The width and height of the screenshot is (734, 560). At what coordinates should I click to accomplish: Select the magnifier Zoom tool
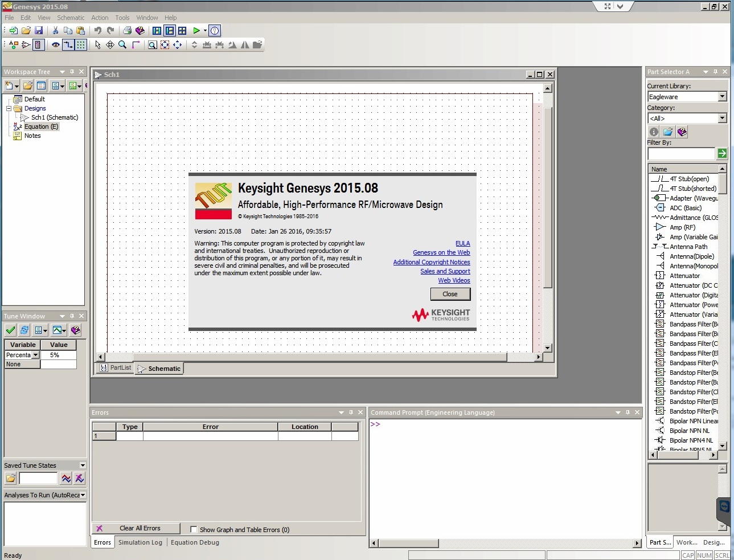click(x=122, y=45)
